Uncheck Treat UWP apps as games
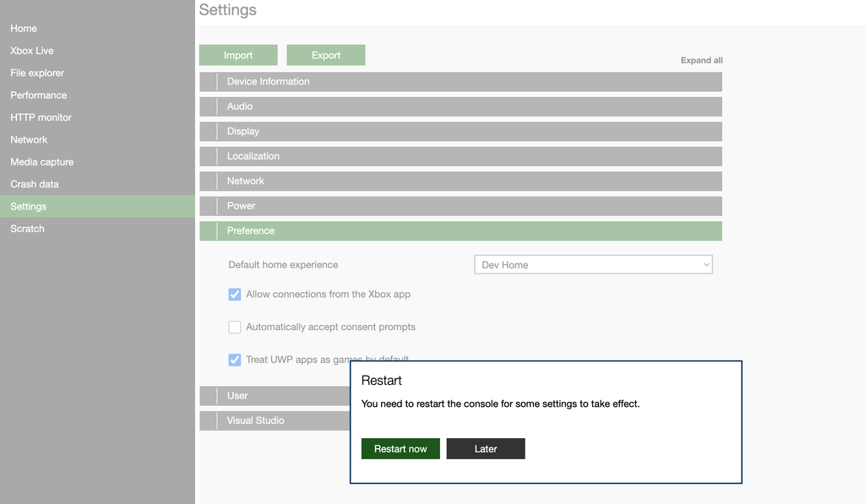Viewport: 865px width, 504px height. pyautogui.click(x=235, y=360)
